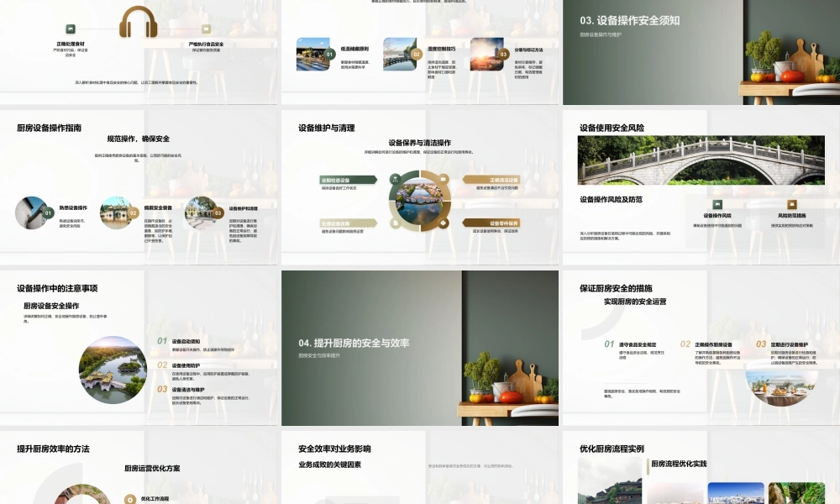Screen dimensions: 840x504
Task: Click the beige icon above 严格执行食品安全
Action: (x=207, y=29)
